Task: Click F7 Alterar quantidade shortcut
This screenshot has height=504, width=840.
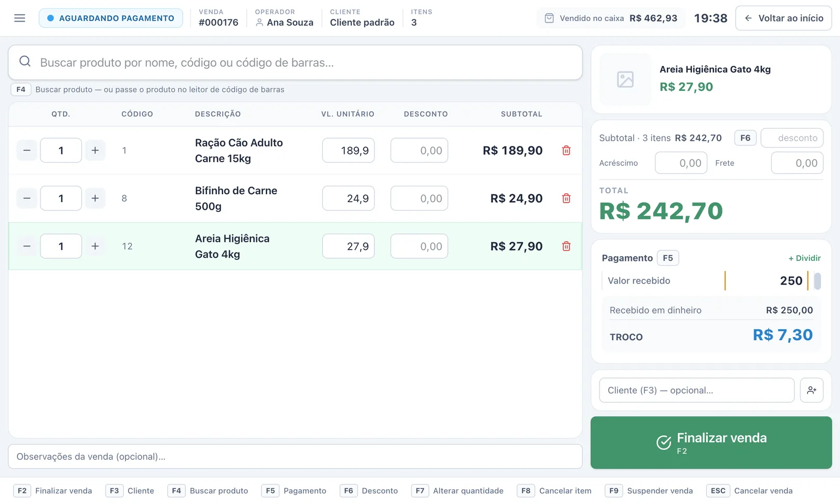Action: point(457,491)
